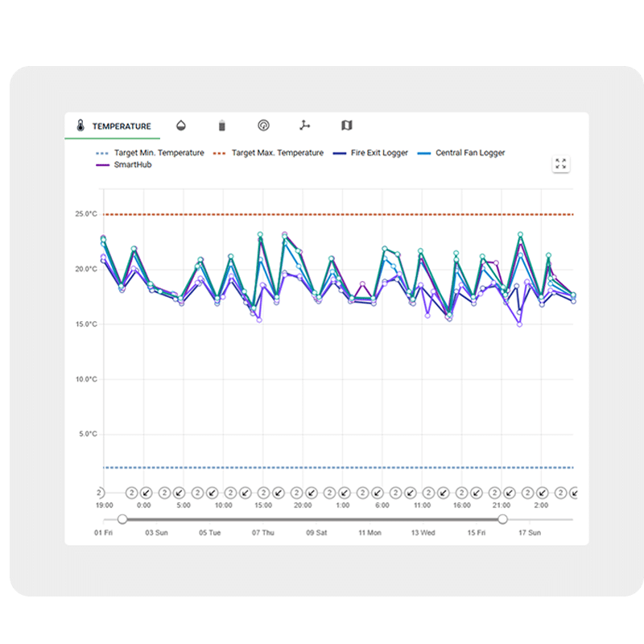The height and width of the screenshot is (644, 644).
Task: Select the TEMPERATURE tab
Action: click(113, 126)
